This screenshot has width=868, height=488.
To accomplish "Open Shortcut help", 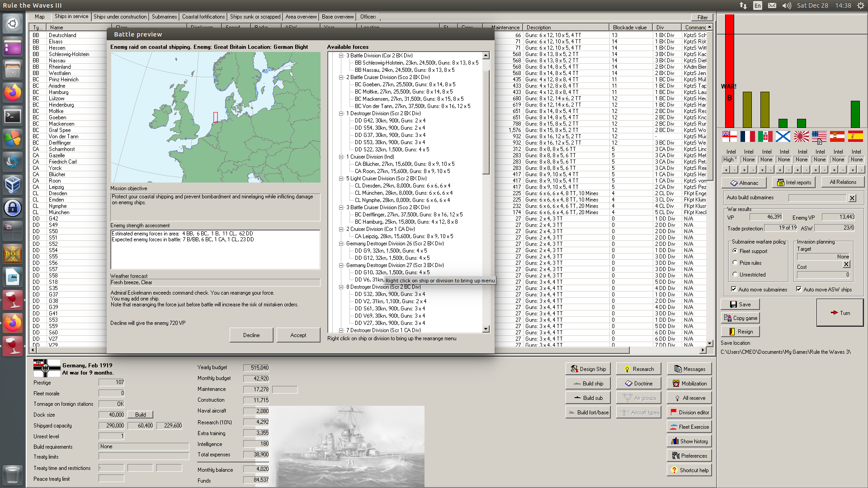I will (689, 470).
